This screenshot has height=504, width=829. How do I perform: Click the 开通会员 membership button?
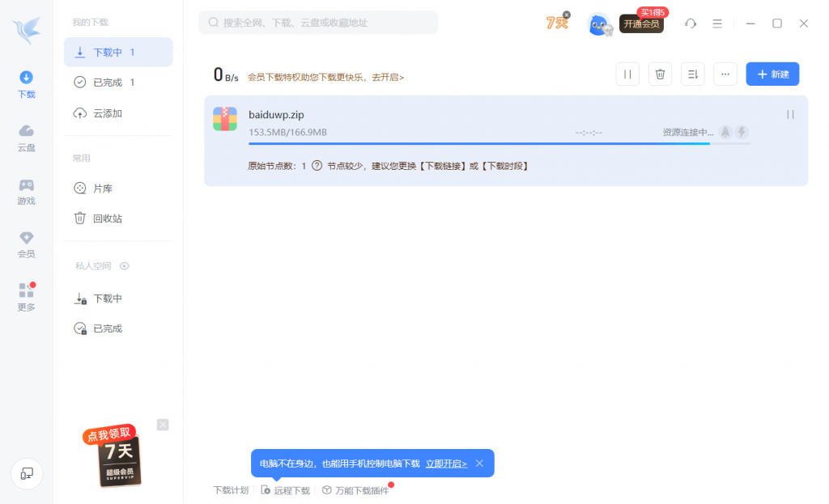[641, 23]
